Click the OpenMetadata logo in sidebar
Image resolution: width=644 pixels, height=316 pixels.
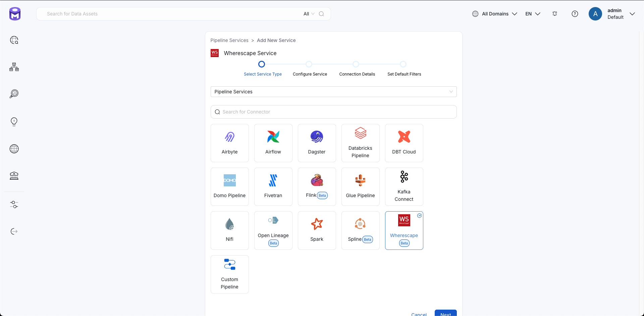click(15, 14)
